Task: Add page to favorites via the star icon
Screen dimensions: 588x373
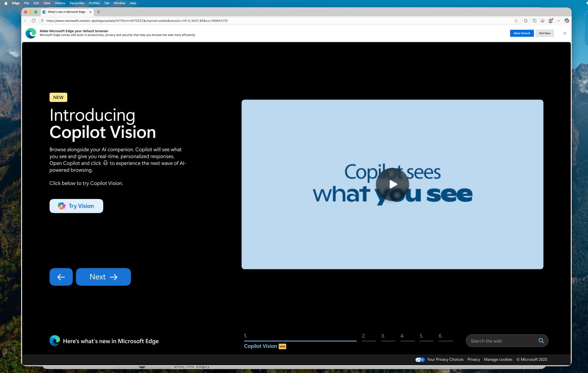Action: (516, 21)
